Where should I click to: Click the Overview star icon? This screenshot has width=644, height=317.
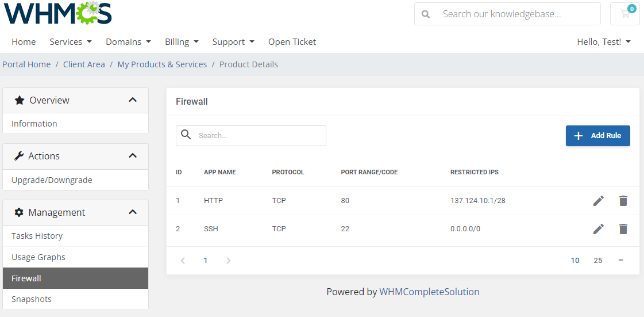[20, 100]
